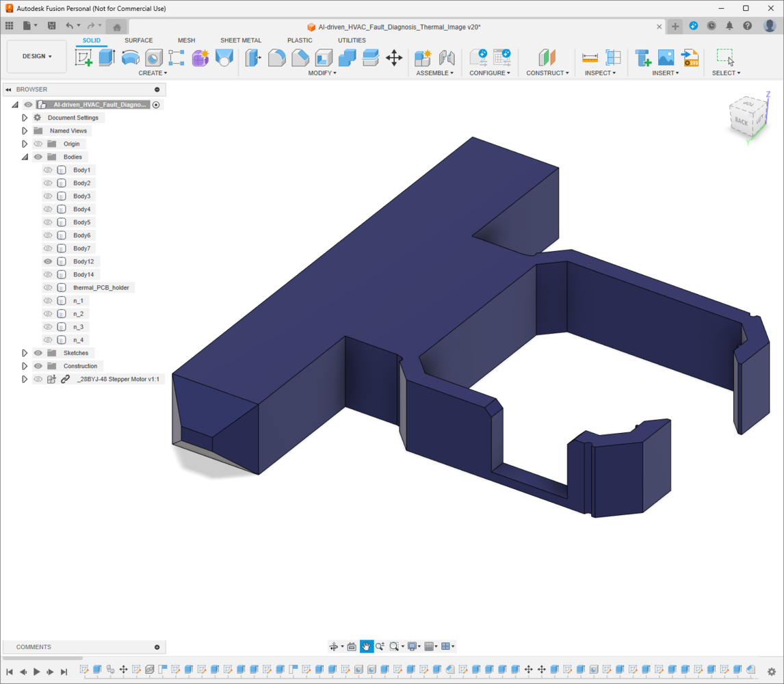Open the notifications bell
The height and width of the screenshot is (684, 784).
729,26
